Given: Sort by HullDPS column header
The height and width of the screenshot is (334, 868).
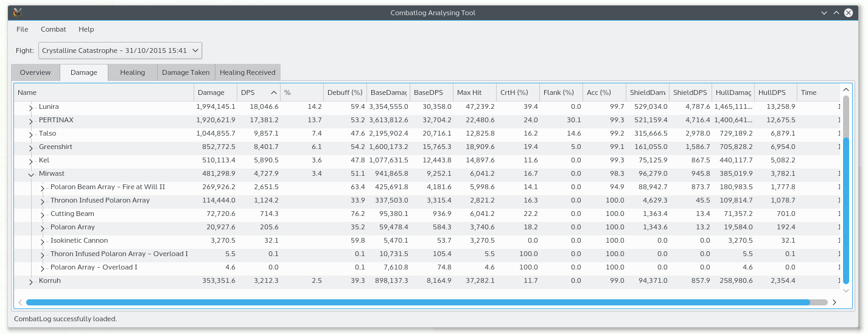Looking at the screenshot, I should tap(776, 92).
